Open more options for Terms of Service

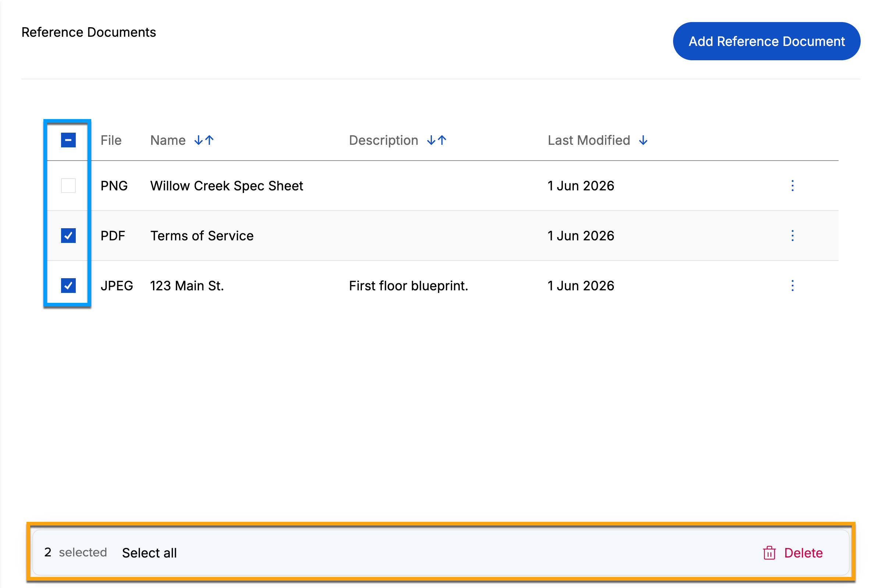[x=792, y=236]
